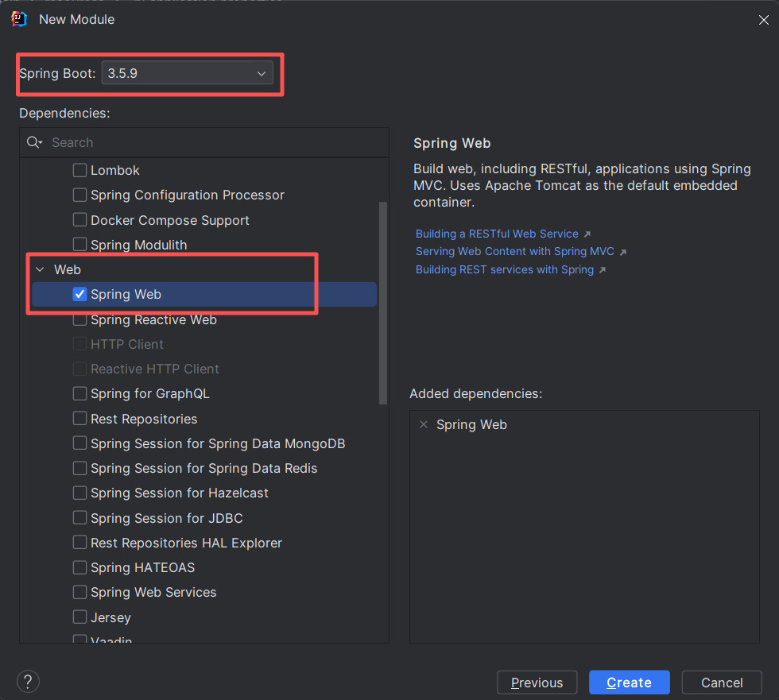Click the search magnifier icon
779x700 pixels.
[x=33, y=142]
